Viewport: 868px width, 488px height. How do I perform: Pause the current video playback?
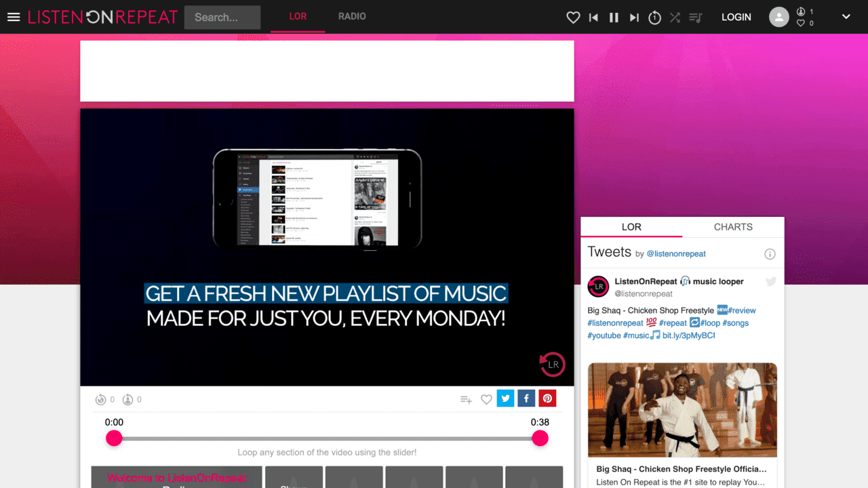click(614, 18)
